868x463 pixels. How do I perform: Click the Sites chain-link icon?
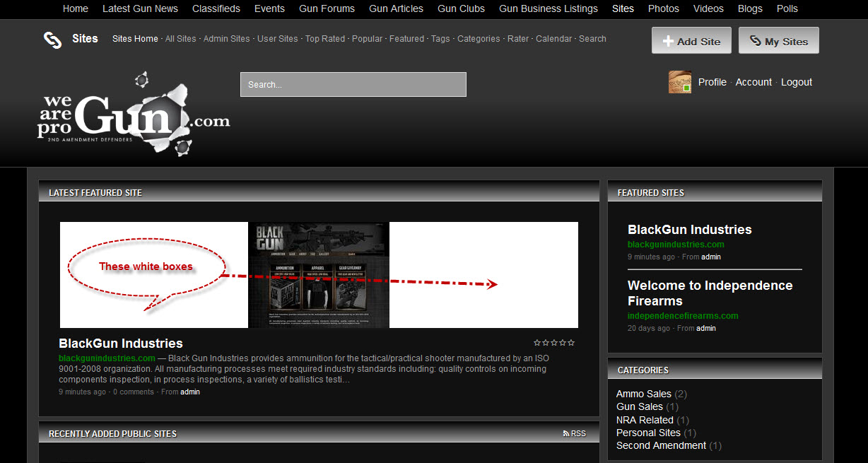coord(52,40)
